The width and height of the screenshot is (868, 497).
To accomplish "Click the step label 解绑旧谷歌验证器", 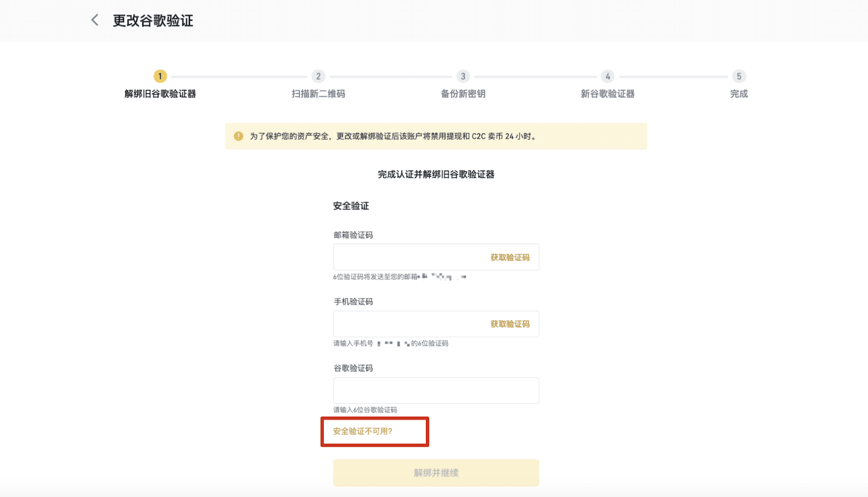I will (x=160, y=94).
